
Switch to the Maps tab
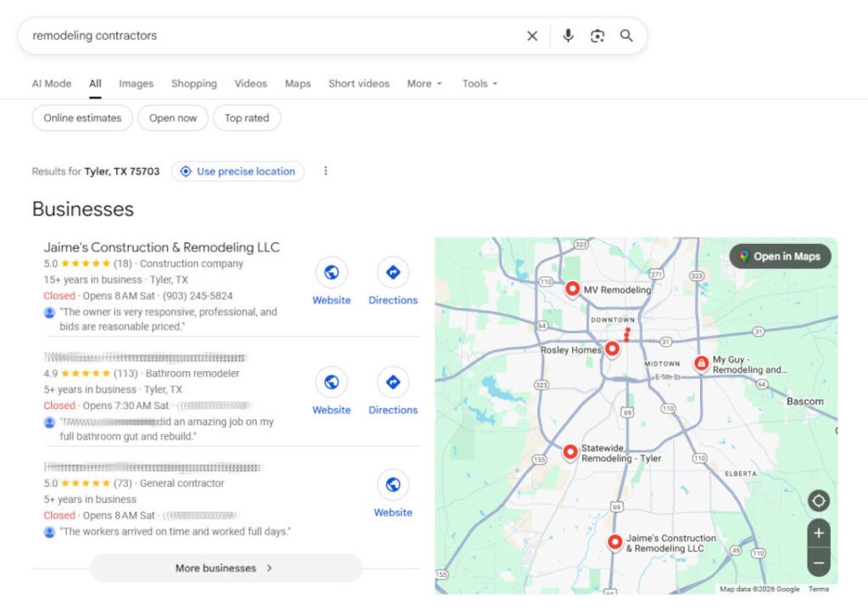298,83
